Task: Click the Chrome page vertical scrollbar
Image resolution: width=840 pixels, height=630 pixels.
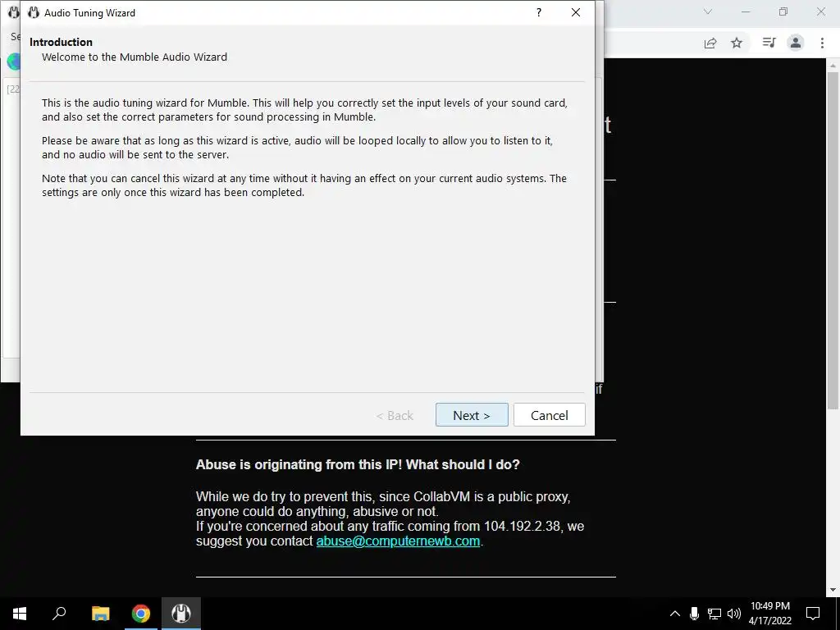Action: 833,240
